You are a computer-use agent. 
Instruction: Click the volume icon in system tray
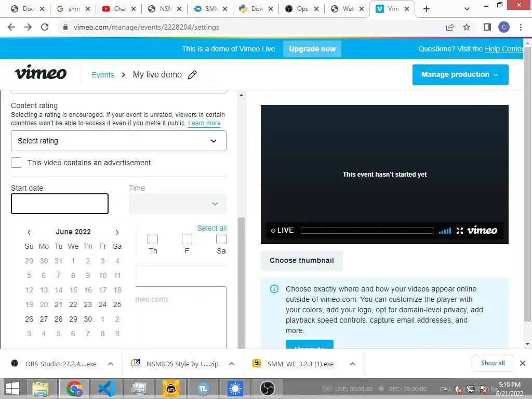pos(458,389)
